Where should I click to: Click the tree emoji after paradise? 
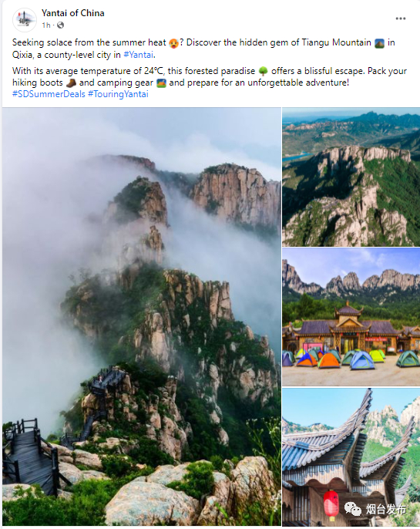click(264, 71)
